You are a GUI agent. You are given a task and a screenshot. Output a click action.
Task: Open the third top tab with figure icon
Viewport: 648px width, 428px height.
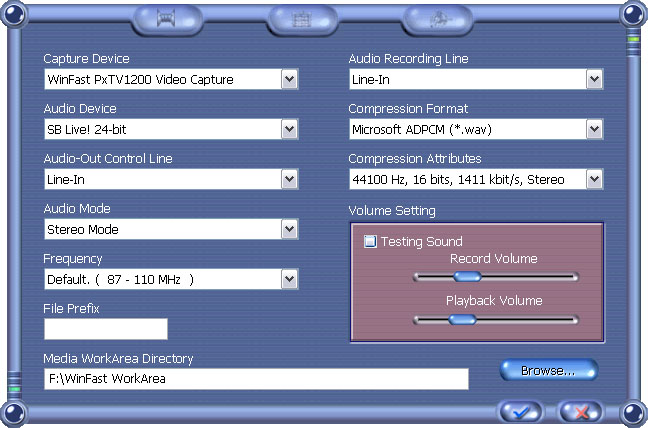point(437,19)
